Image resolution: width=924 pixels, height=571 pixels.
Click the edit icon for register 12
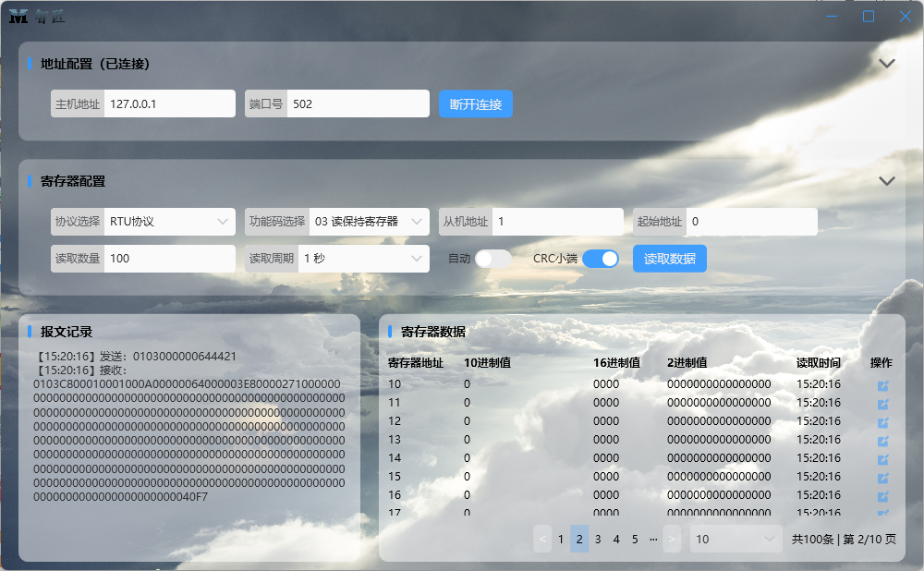[884, 422]
